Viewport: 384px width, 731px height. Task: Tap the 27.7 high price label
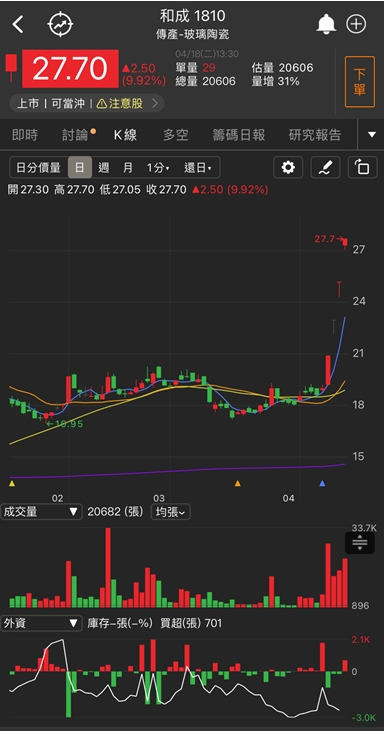[324, 239]
